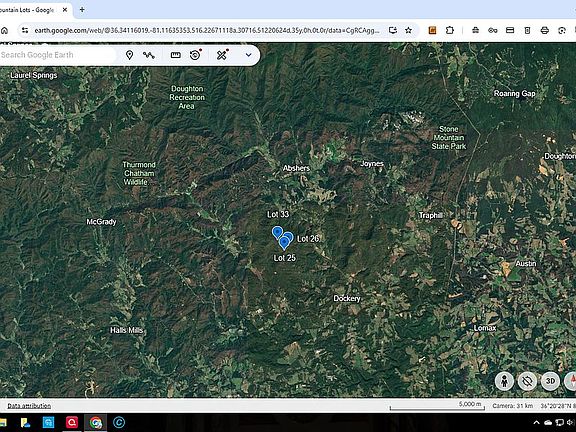Click the Doughton Recreation Area label
Image resolution: width=576 pixels, height=432 pixels.
click(x=187, y=97)
